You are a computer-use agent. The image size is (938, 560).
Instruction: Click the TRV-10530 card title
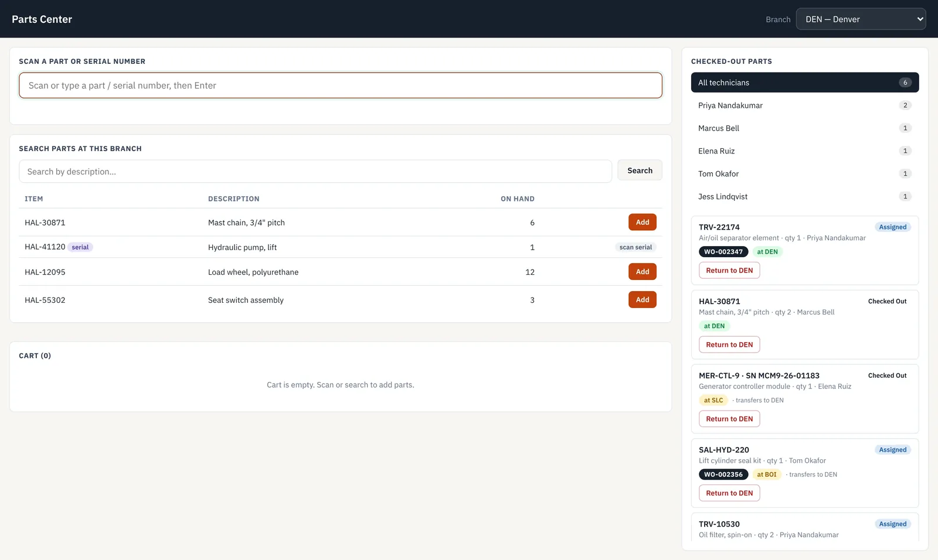coord(719,524)
